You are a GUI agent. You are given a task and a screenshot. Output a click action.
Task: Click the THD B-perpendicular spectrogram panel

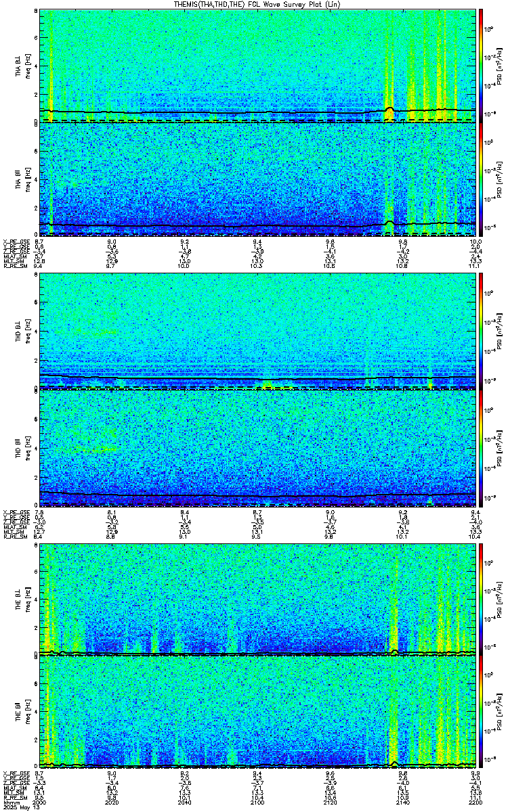[x=257, y=332]
